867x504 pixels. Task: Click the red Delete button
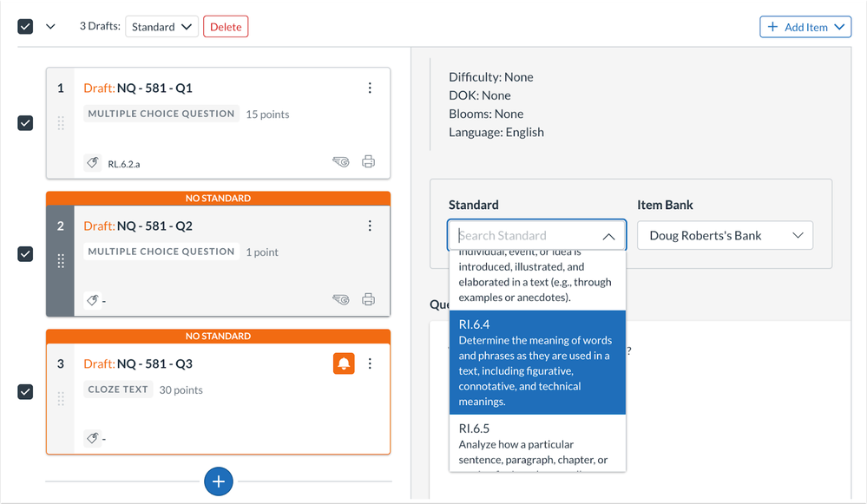tap(226, 27)
